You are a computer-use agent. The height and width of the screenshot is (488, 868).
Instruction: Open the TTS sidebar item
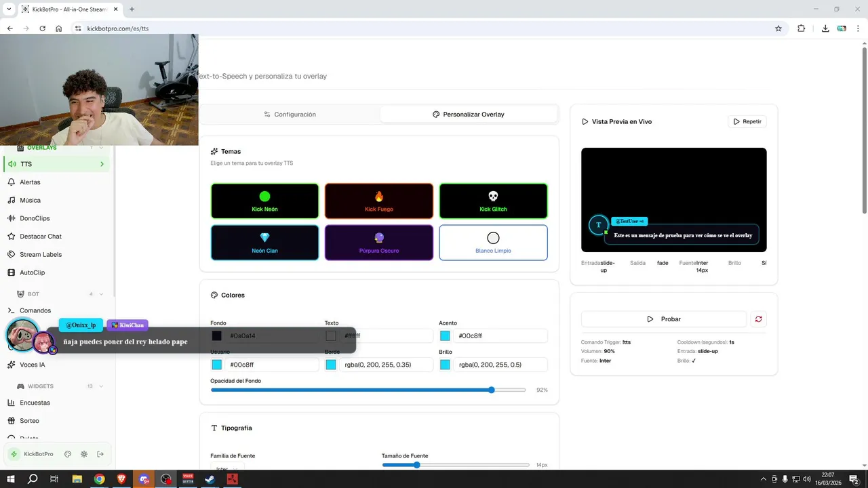(x=56, y=164)
